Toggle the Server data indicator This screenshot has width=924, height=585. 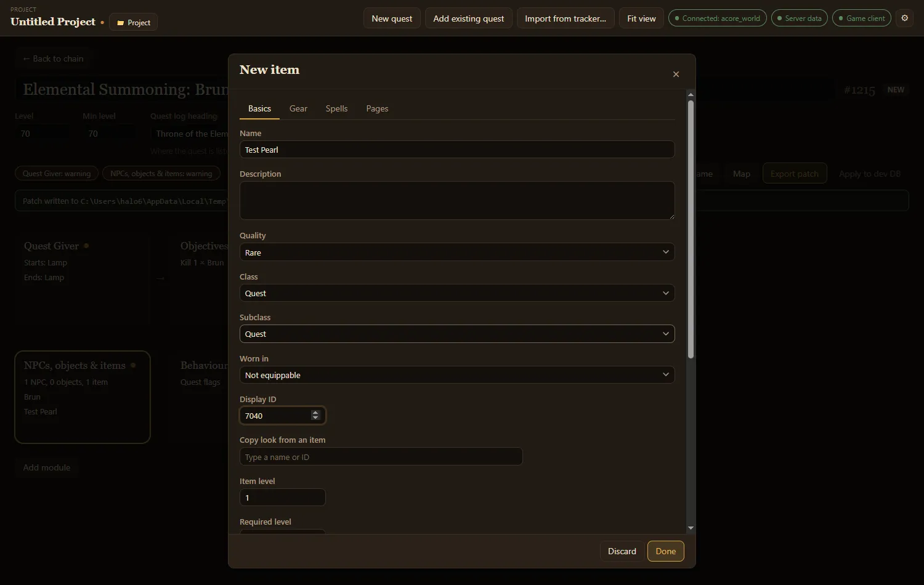pyautogui.click(x=800, y=18)
